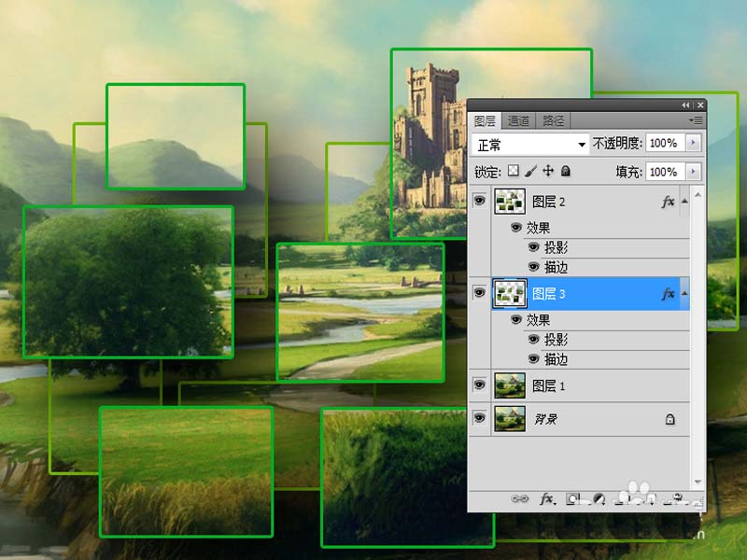Click the 填充 label
Screen dimensions: 747x560
[x=628, y=172]
